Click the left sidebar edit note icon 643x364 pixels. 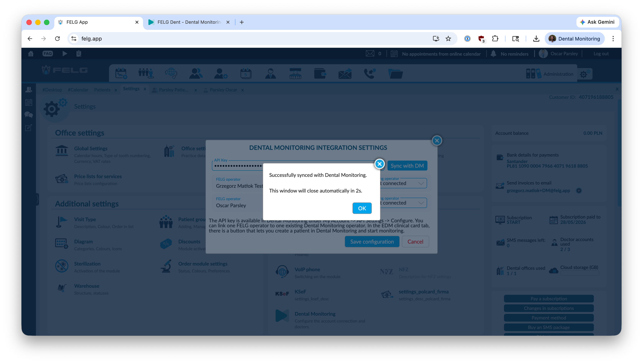point(29,128)
